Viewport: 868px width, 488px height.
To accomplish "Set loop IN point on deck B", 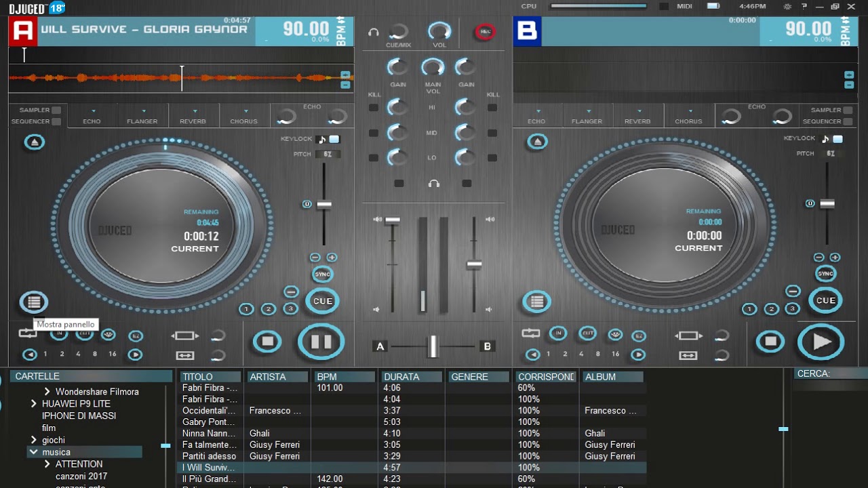I will 558,333.
